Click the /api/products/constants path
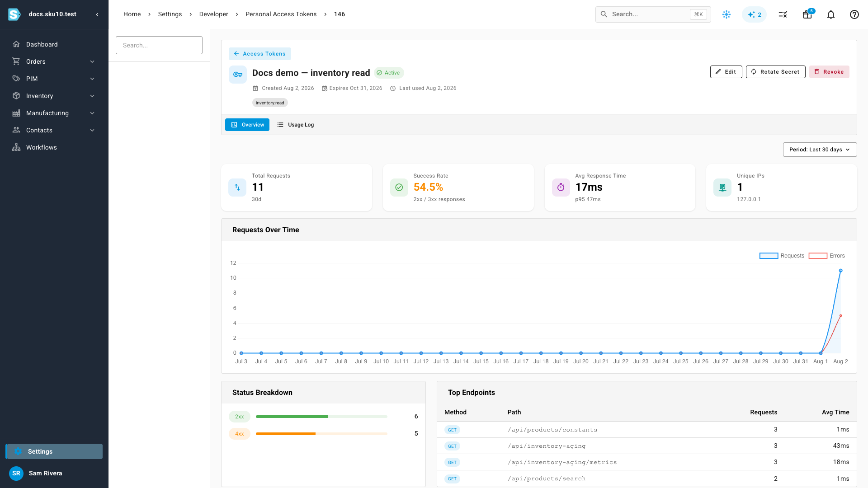Image resolution: width=868 pixels, height=488 pixels. click(x=552, y=430)
